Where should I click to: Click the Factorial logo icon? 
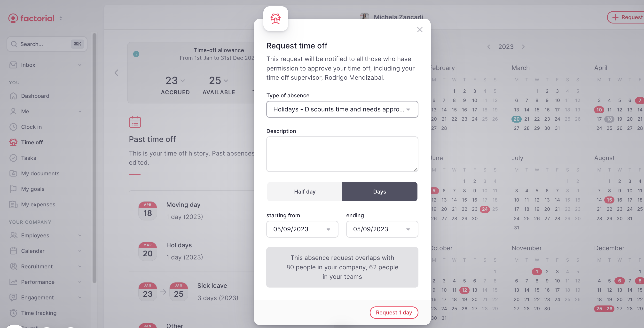point(13,18)
